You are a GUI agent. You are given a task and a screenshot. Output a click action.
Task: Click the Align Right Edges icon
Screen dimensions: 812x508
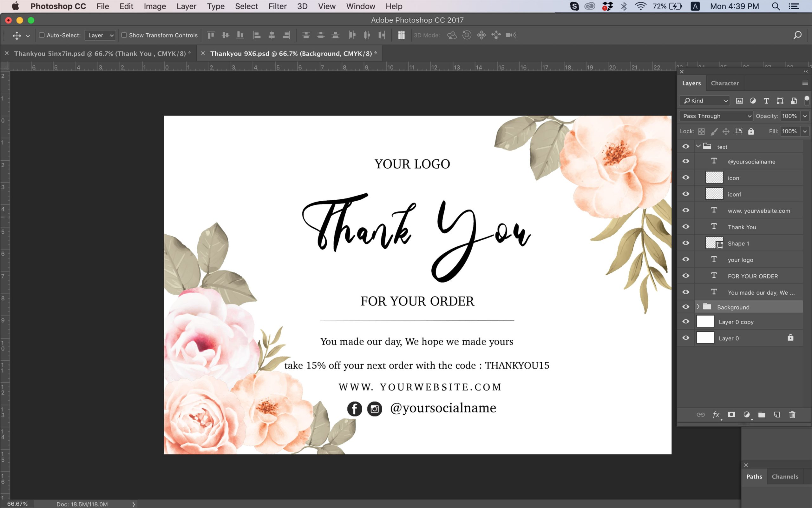click(286, 35)
